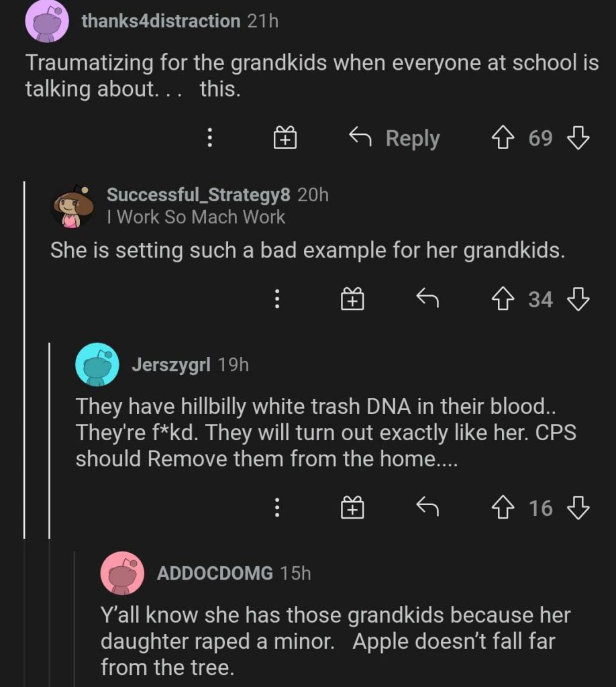The width and height of the screenshot is (616, 687).
Task: Give award to thanks4distraction's comment
Action: (x=285, y=139)
